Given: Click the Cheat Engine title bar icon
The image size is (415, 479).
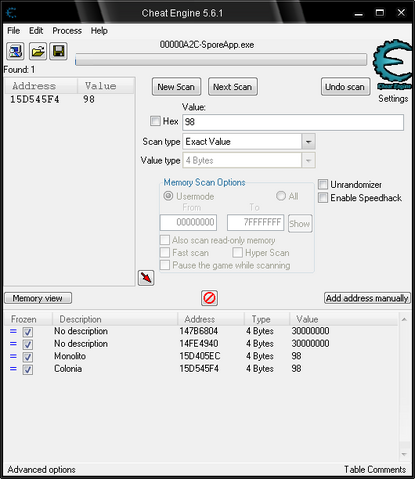Looking at the screenshot, I should point(12,13).
